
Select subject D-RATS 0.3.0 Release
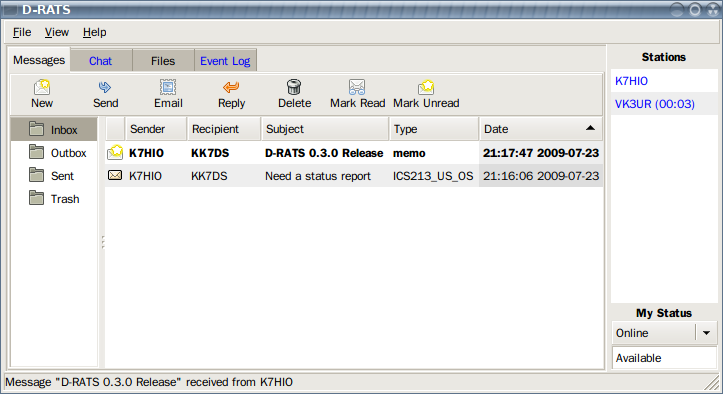click(x=324, y=153)
